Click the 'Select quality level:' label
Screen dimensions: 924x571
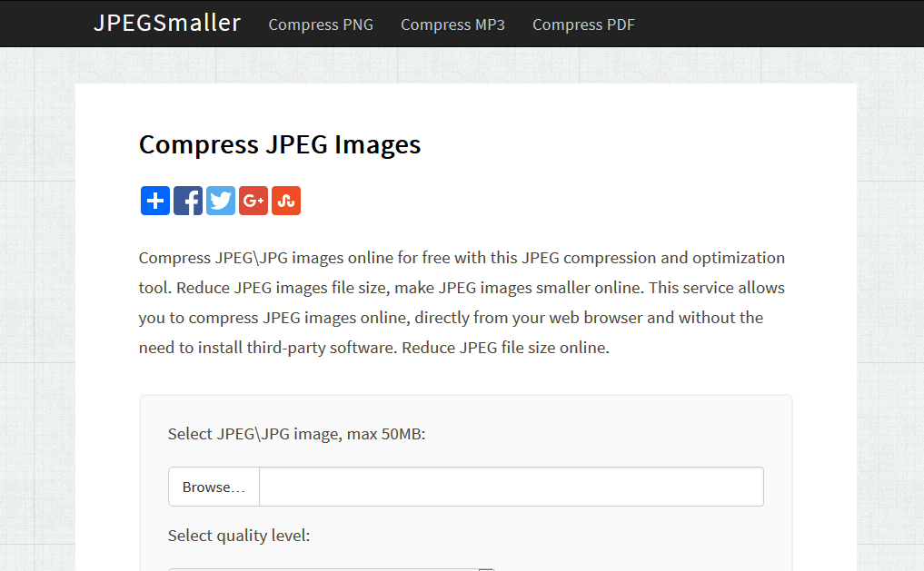click(x=239, y=536)
